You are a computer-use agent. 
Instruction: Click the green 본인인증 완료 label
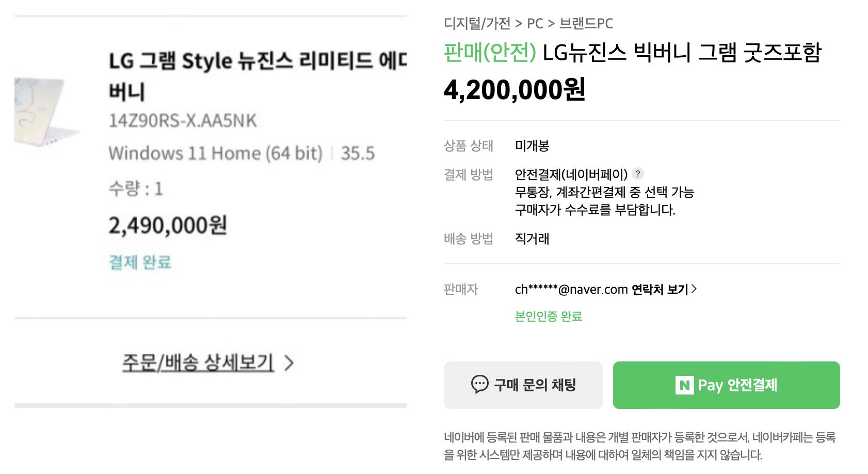click(548, 317)
